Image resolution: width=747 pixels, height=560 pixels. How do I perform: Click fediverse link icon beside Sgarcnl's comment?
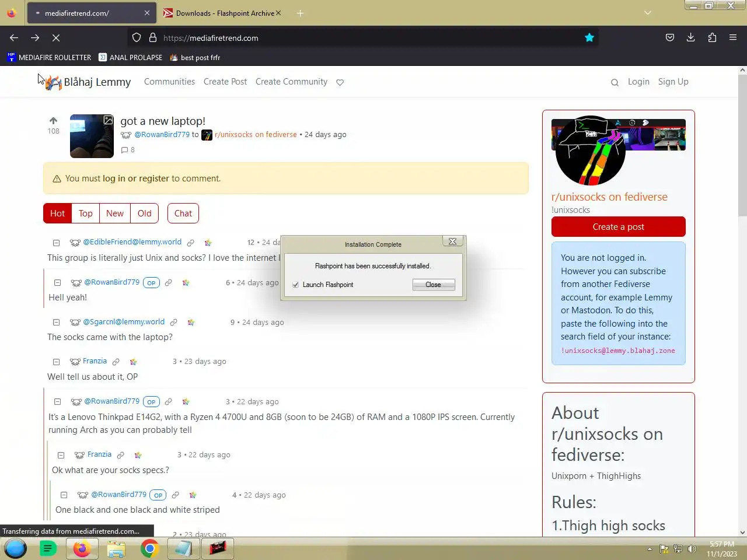tap(191, 322)
